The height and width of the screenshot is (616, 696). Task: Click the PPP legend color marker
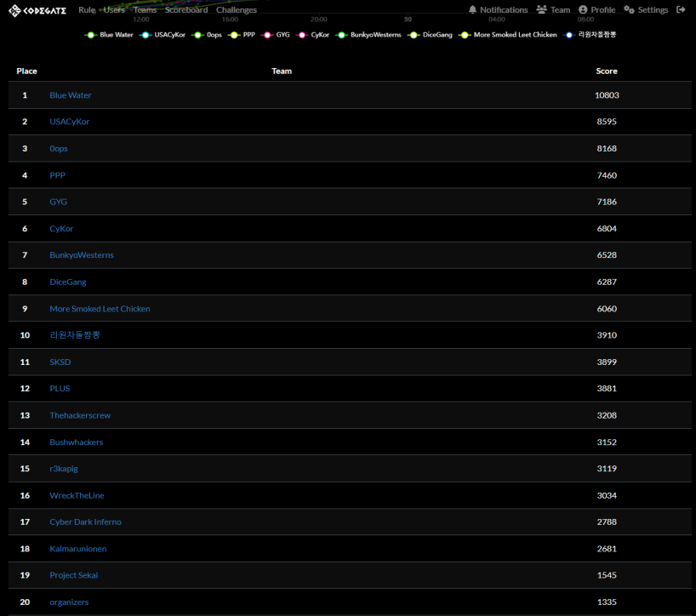tap(234, 35)
